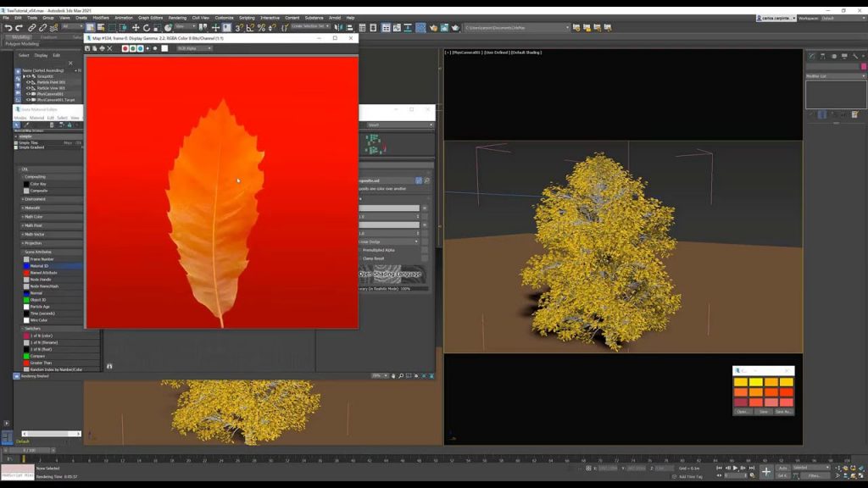Click the Render Production teapot icon
Viewport: 868px width, 488px height.
[x=433, y=27]
